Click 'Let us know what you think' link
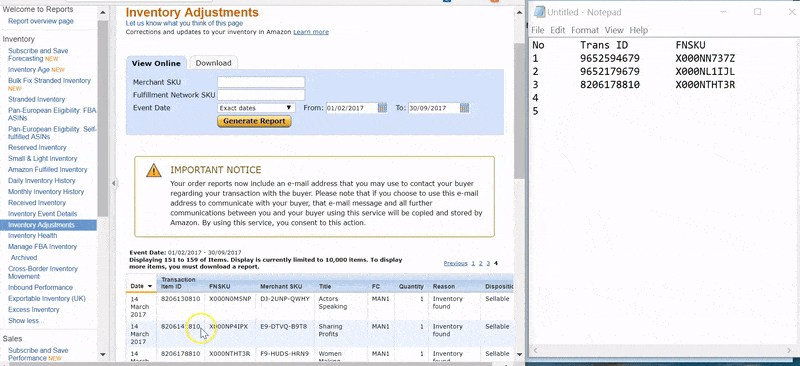The width and height of the screenshot is (800, 366). (184, 23)
